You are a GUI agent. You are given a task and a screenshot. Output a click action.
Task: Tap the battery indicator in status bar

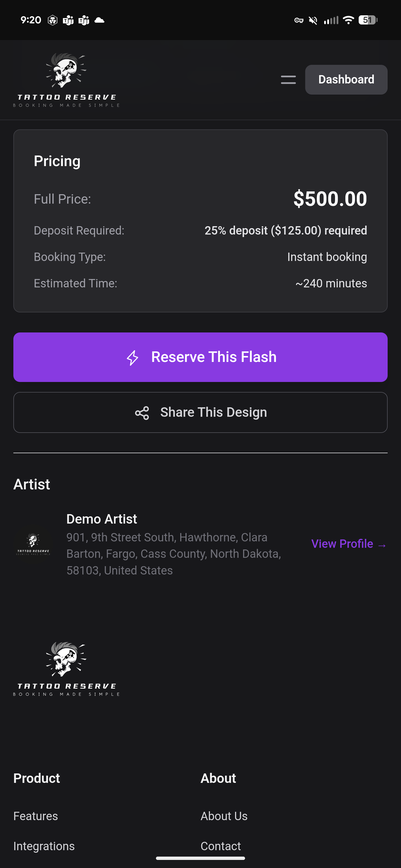click(x=367, y=20)
